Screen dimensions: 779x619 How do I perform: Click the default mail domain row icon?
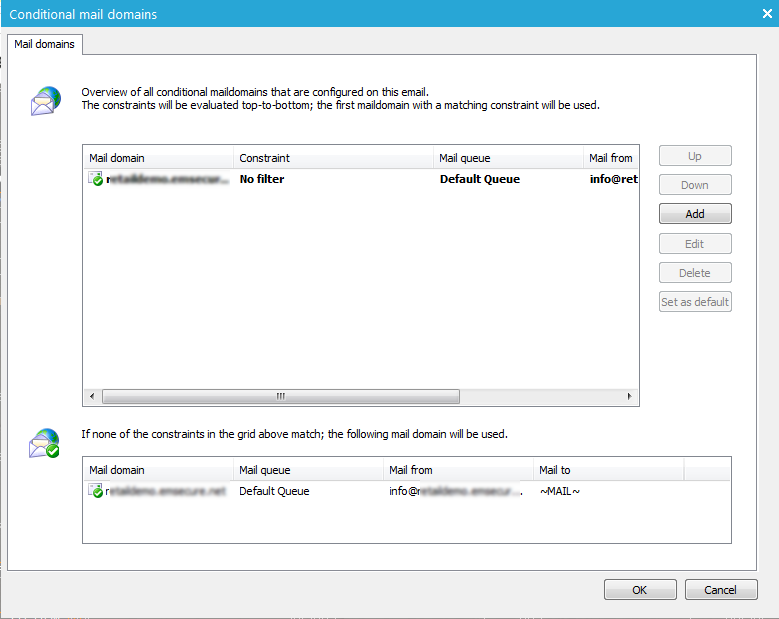click(96, 491)
